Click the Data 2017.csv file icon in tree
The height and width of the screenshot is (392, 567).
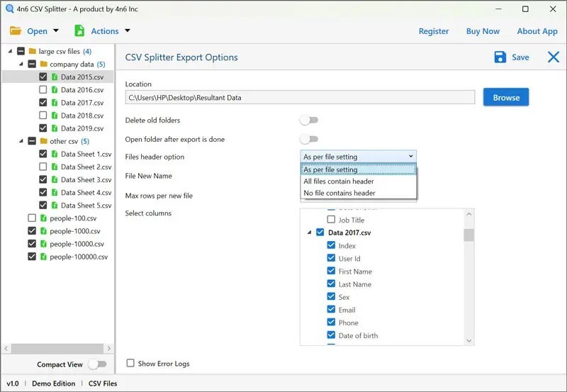(x=55, y=103)
